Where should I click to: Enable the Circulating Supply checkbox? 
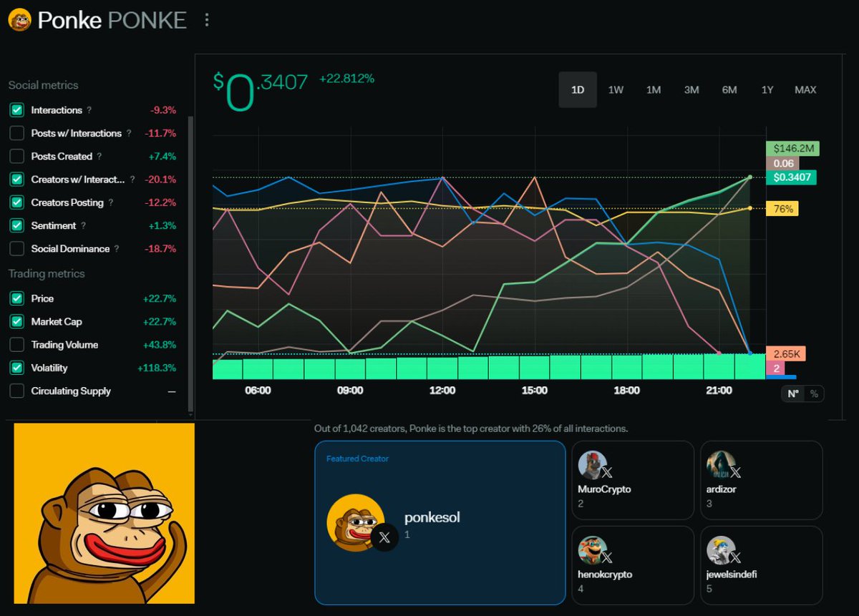click(16, 391)
